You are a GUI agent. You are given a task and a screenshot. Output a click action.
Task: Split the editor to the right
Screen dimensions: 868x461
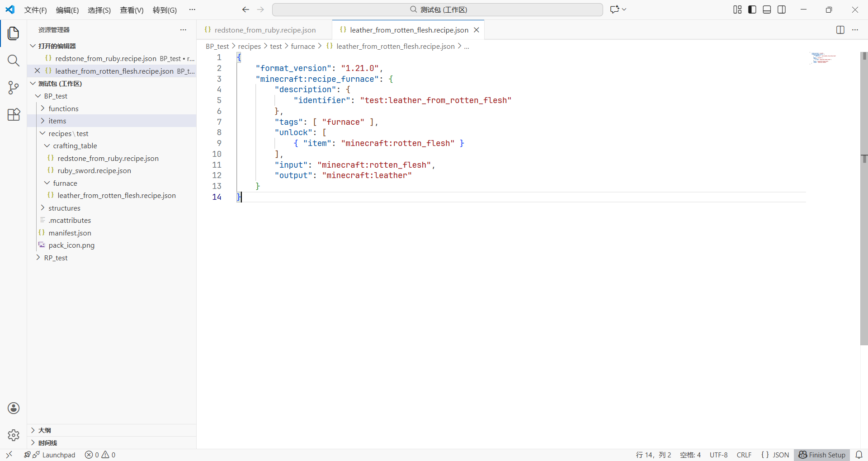point(840,30)
